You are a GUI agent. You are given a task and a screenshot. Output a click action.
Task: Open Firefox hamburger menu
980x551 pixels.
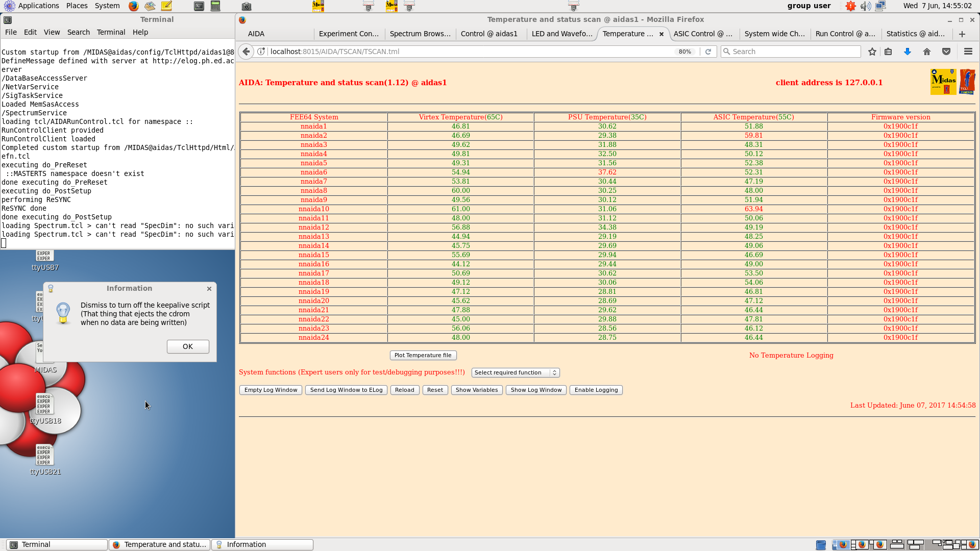pos(968,52)
